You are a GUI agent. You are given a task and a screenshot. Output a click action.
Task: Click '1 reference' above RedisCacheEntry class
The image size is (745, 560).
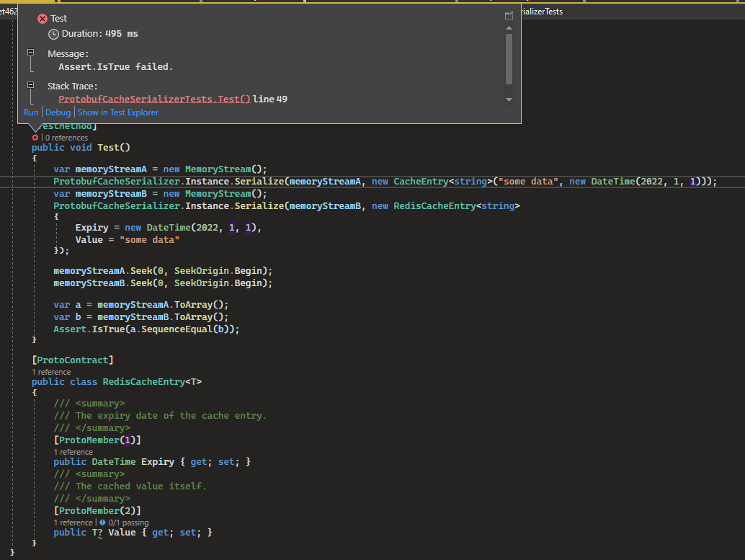[51, 372]
